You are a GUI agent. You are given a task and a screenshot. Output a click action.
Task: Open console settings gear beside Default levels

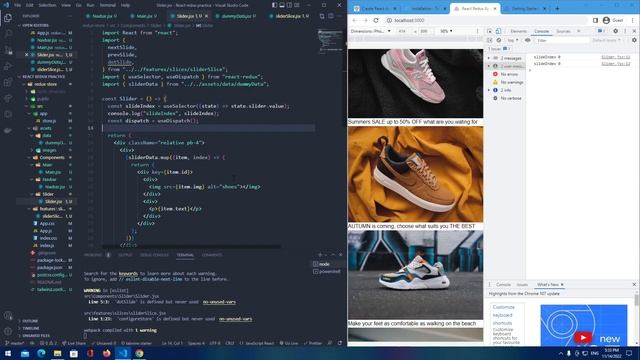pos(634,40)
